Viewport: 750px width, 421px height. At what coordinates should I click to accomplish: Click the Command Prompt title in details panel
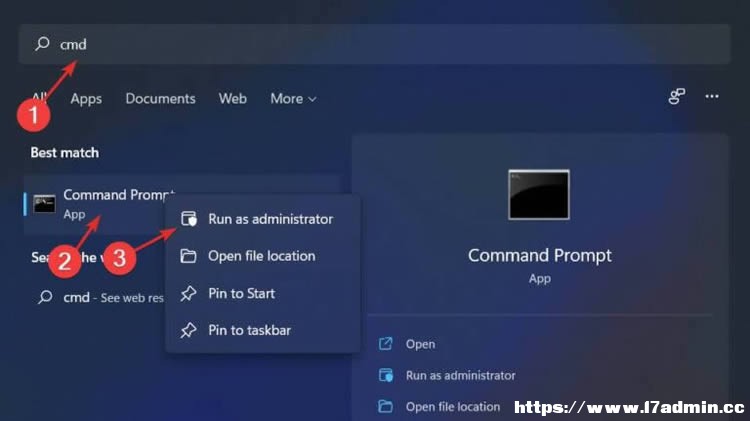click(x=540, y=255)
